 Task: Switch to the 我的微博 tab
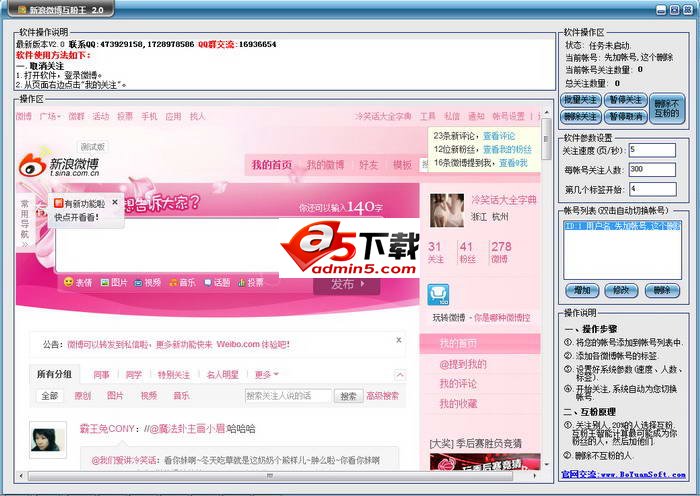tap(325, 165)
